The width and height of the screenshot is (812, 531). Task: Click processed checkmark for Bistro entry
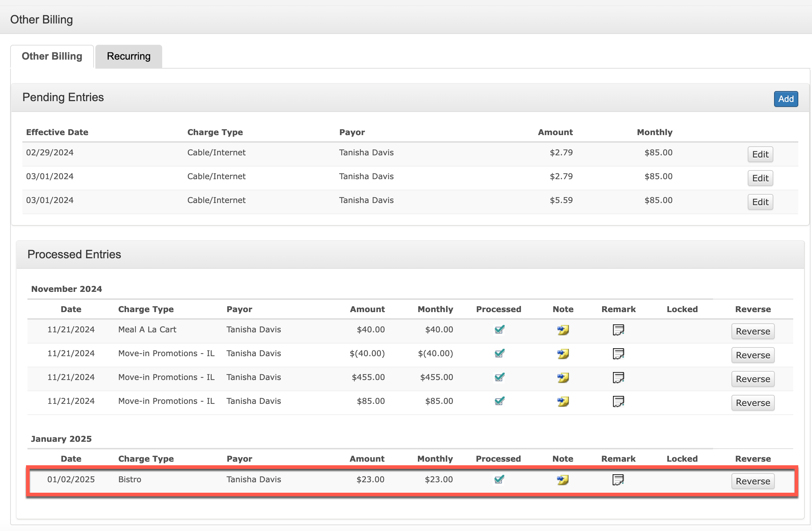499,479
